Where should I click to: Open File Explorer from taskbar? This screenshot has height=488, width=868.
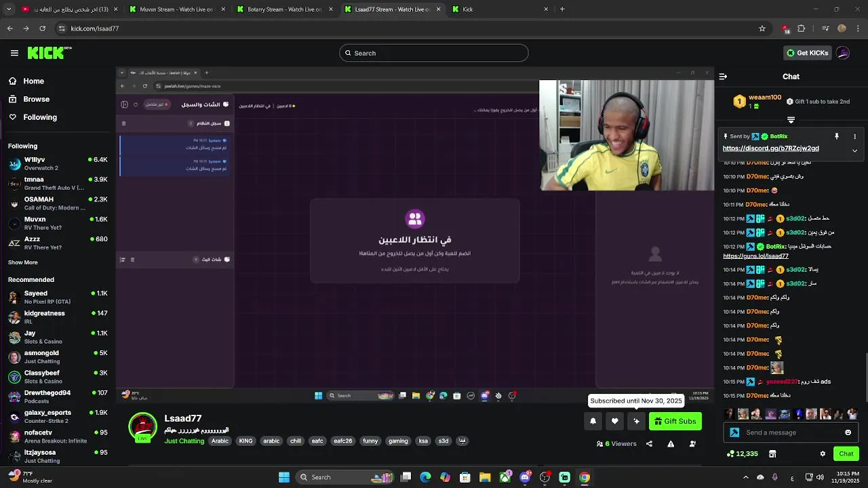(x=485, y=477)
